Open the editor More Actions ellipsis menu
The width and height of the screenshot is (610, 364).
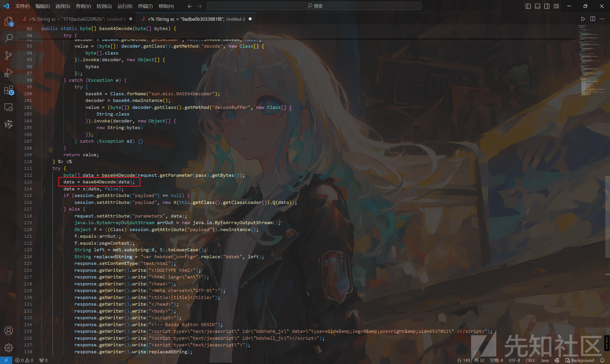(602, 19)
